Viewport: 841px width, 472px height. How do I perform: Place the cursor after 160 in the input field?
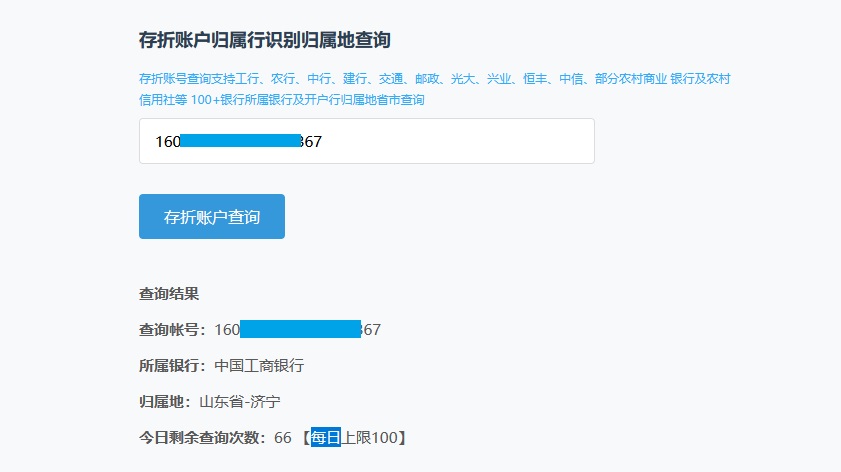coord(181,141)
